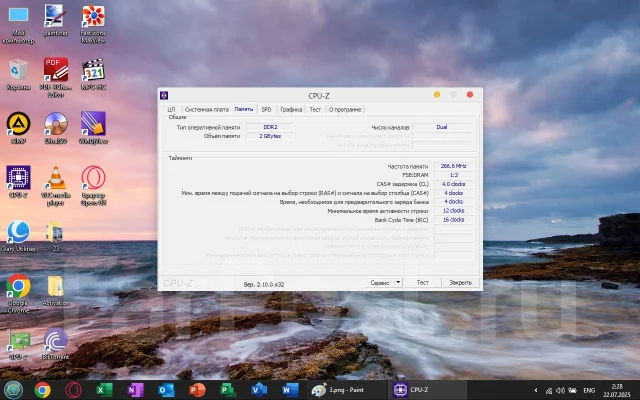Open the folder named 23
This screenshot has width=640, height=400.
click(x=56, y=236)
